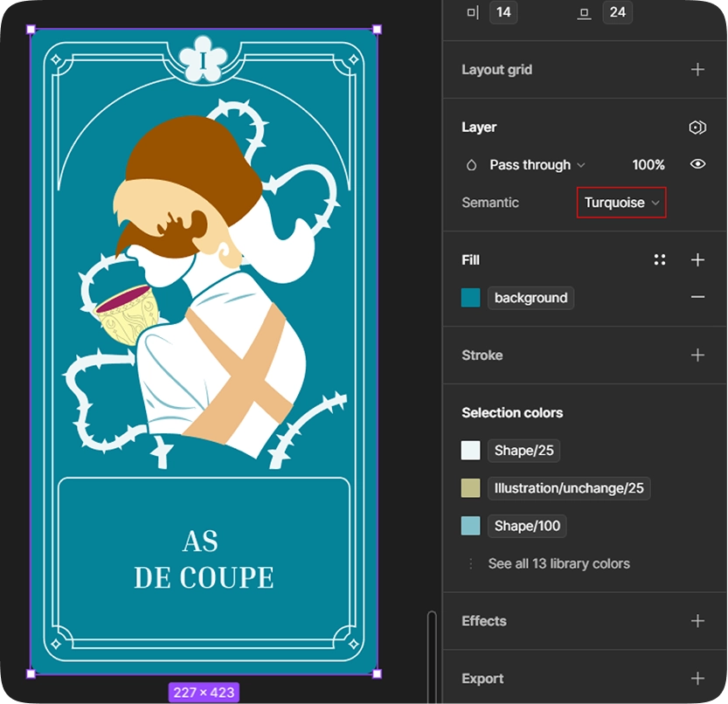
Task: Click the teal fill color swatch
Action: point(470,297)
